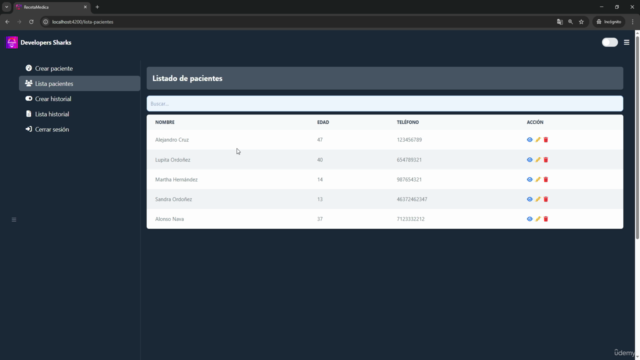Open the tab search dropdown arrow

tap(7, 7)
